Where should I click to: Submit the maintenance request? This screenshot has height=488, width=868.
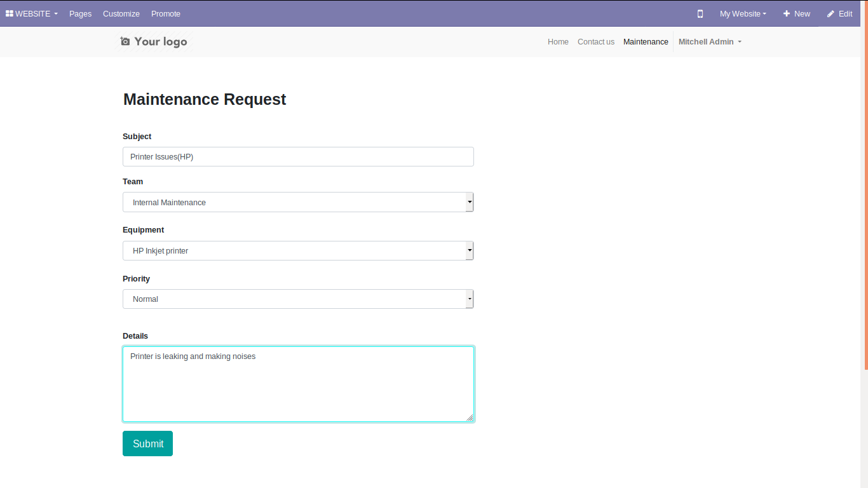click(147, 444)
